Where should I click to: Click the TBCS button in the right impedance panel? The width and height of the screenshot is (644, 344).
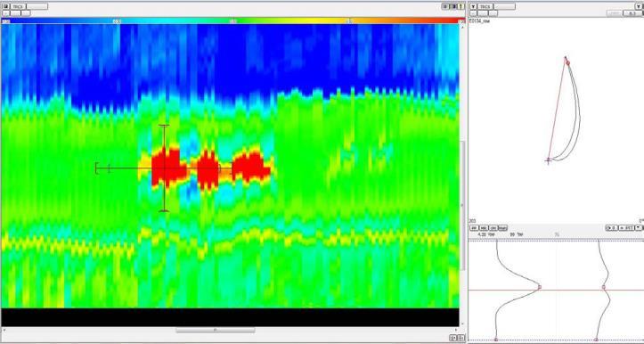click(x=485, y=6)
